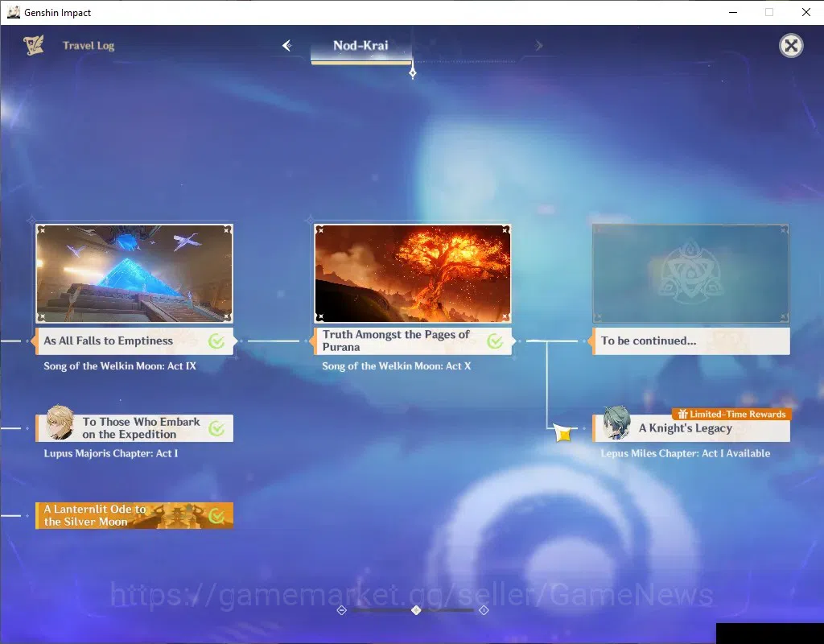Click completion checkmark on To Those Who Embark

pos(216,428)
